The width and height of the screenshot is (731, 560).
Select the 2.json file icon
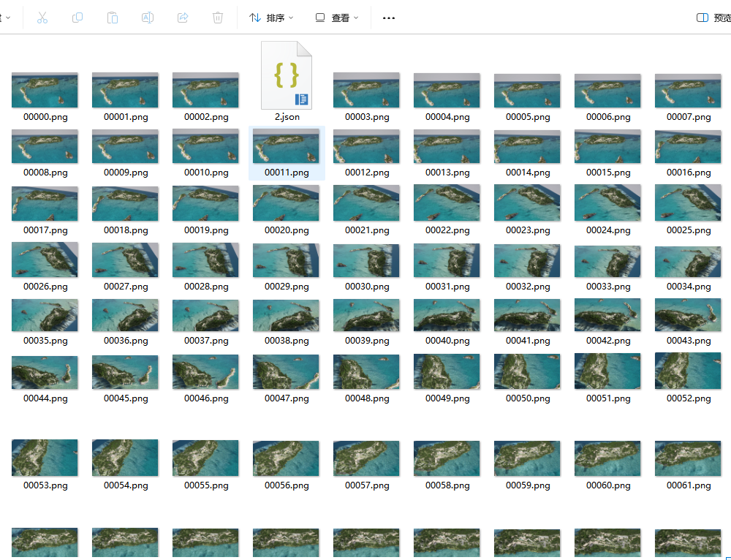(287, 75)
